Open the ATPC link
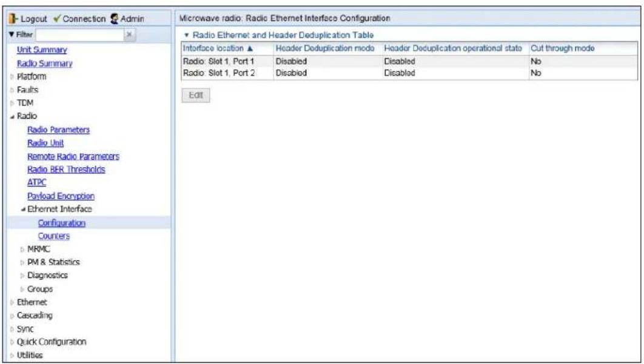The height and width of the screenshot is (364, 644). pyautogui.click(x=37, y=182)
